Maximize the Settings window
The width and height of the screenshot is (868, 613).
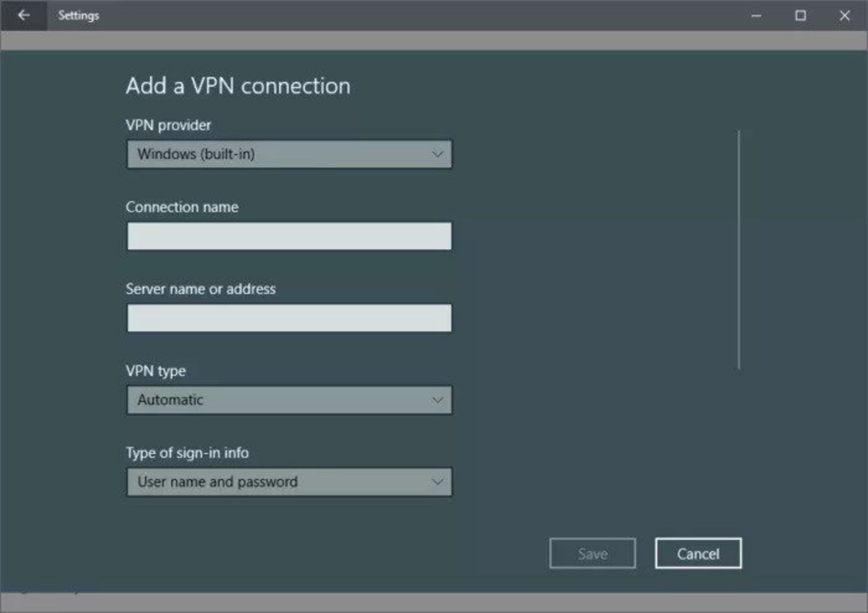[x=800, y=16]
